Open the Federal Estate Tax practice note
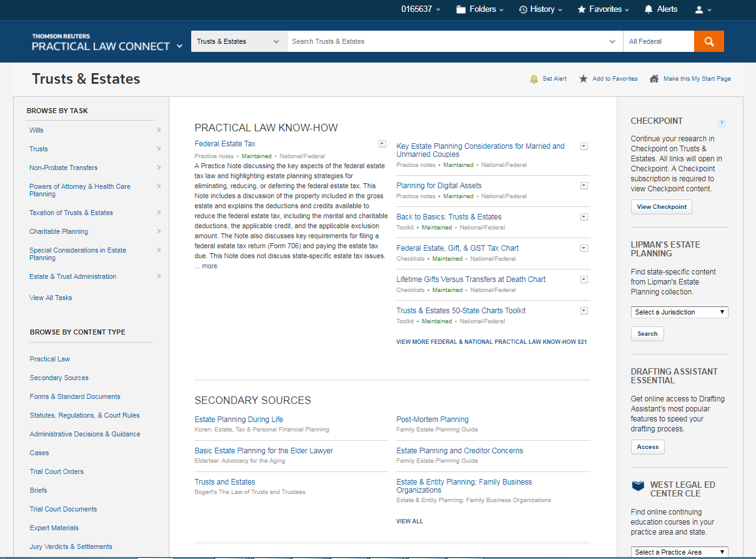The height and width of the screenshot is (559, 756). (225, 144)
